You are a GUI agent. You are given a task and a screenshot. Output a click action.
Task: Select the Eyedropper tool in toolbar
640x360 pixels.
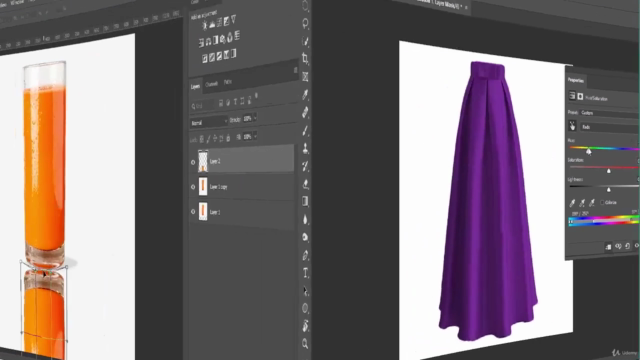[x=305, y=95]
